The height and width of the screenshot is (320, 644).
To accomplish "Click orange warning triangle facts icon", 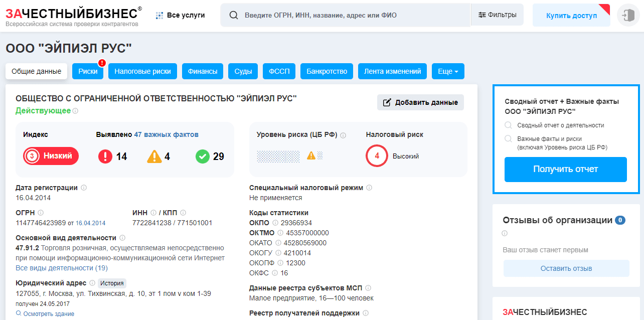I will click(x=154, y=156).
